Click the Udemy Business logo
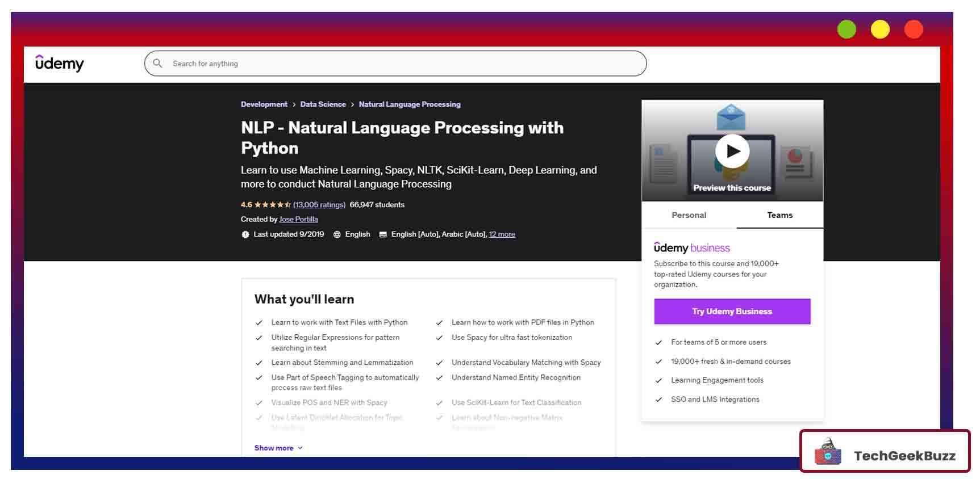Image resolution: width=980 pixels, height=479 pixels. pyautogui.click(x=691, y=248)
